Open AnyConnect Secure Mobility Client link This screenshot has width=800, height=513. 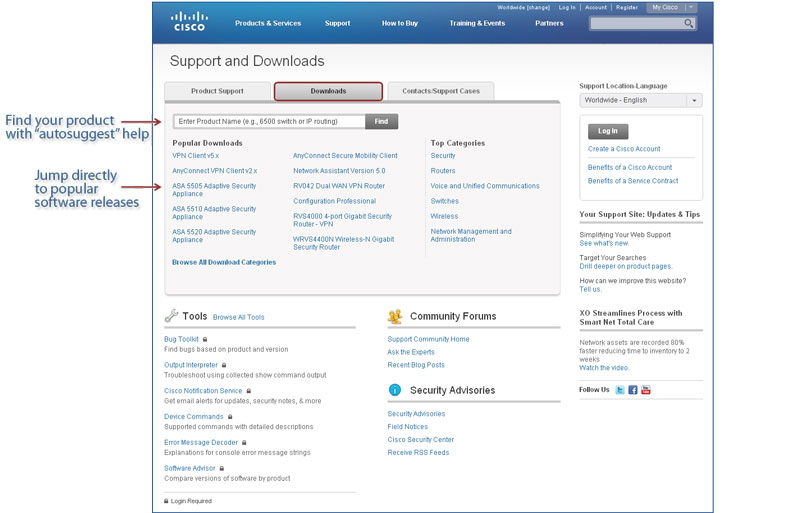pos(345,156)
